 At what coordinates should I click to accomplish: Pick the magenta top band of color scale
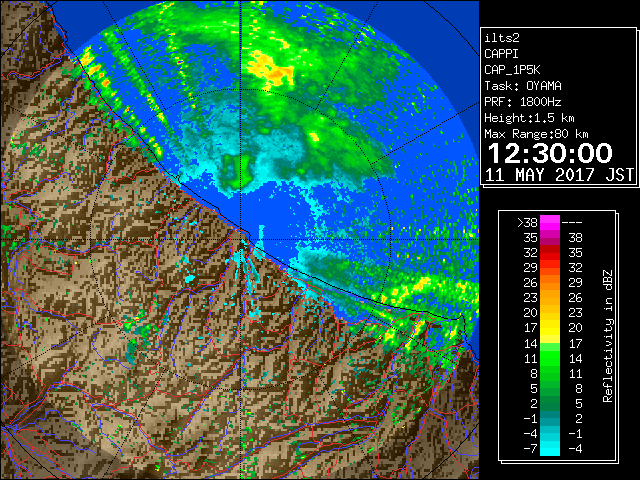tap(550, 223)
